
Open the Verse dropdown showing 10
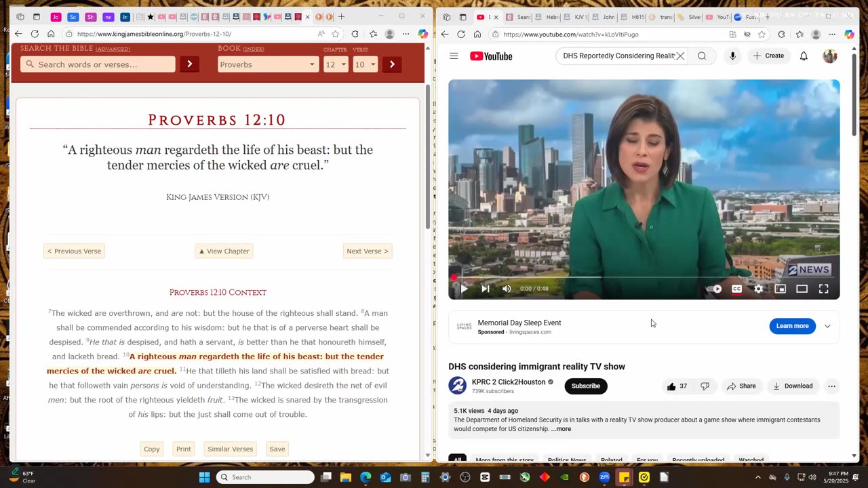pos(365,64)
